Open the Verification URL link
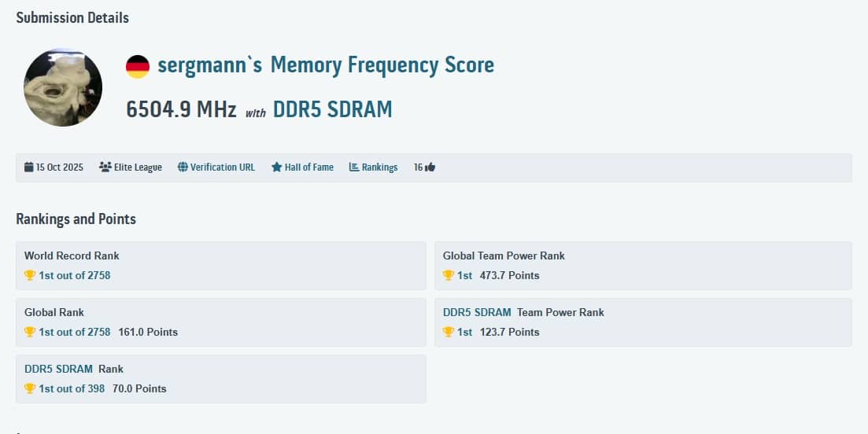Screen dimensions: 868x434 point(223,167)
